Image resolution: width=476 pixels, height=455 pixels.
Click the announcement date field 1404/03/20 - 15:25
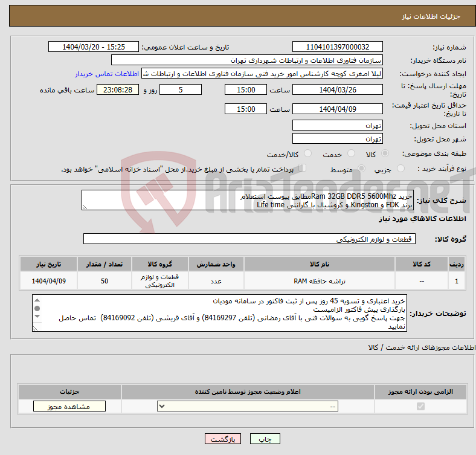(x=94, y=47)
